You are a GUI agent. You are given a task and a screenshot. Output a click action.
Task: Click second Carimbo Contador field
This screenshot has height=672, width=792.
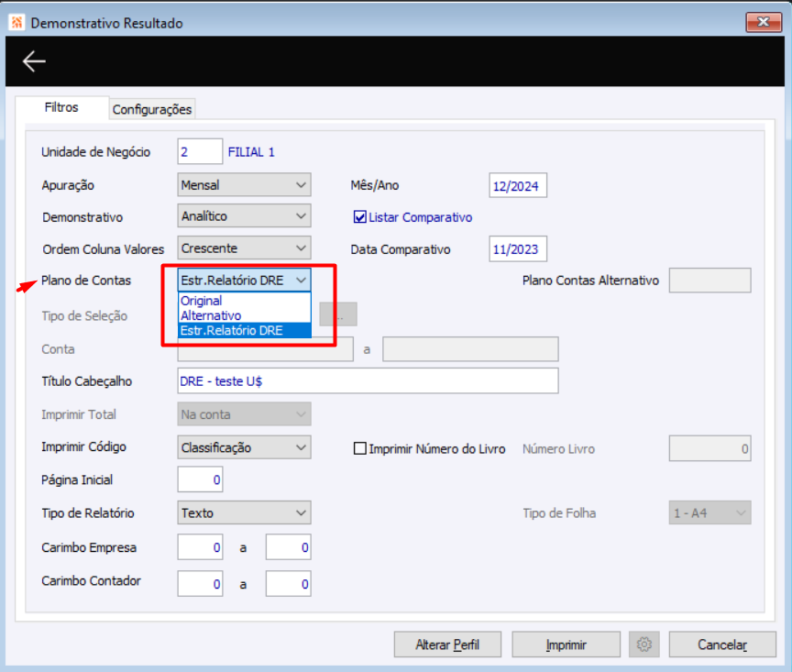tap(289, 584)
